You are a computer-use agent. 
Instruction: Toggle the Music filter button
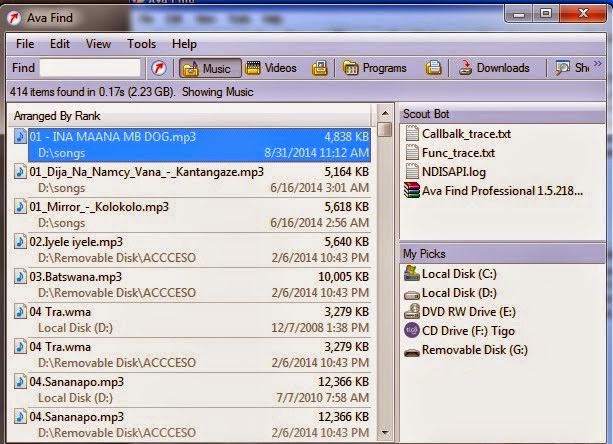(210, 68)
